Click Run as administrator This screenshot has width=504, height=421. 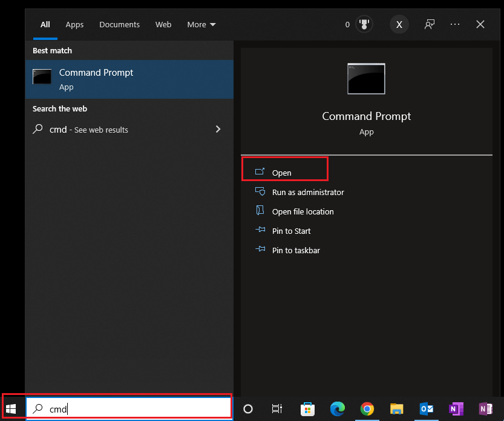[x=307, y=192]
